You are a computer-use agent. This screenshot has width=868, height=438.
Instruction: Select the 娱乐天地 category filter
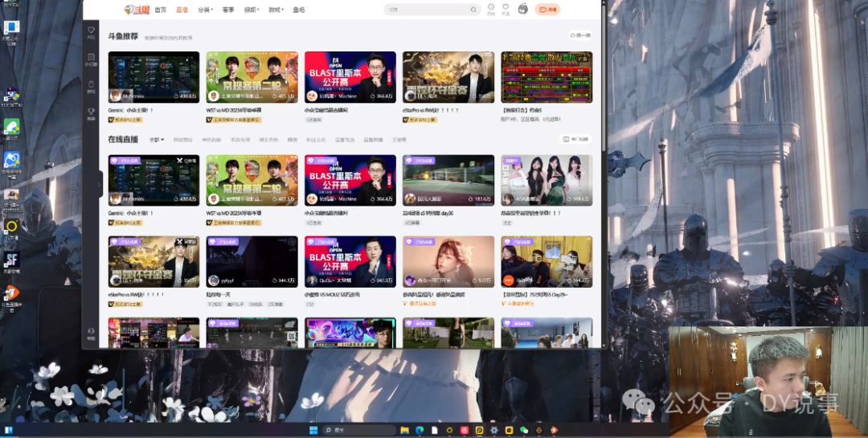point(268,140)
